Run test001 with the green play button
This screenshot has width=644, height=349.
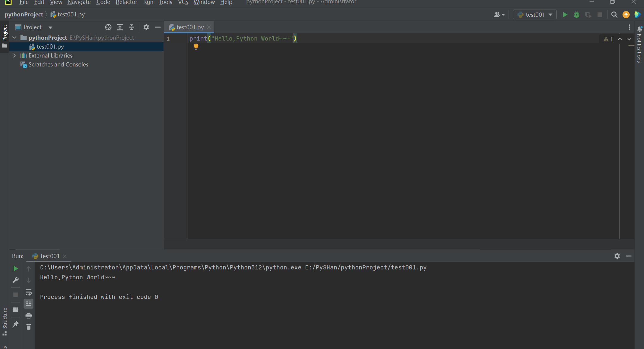coord(565,15)
